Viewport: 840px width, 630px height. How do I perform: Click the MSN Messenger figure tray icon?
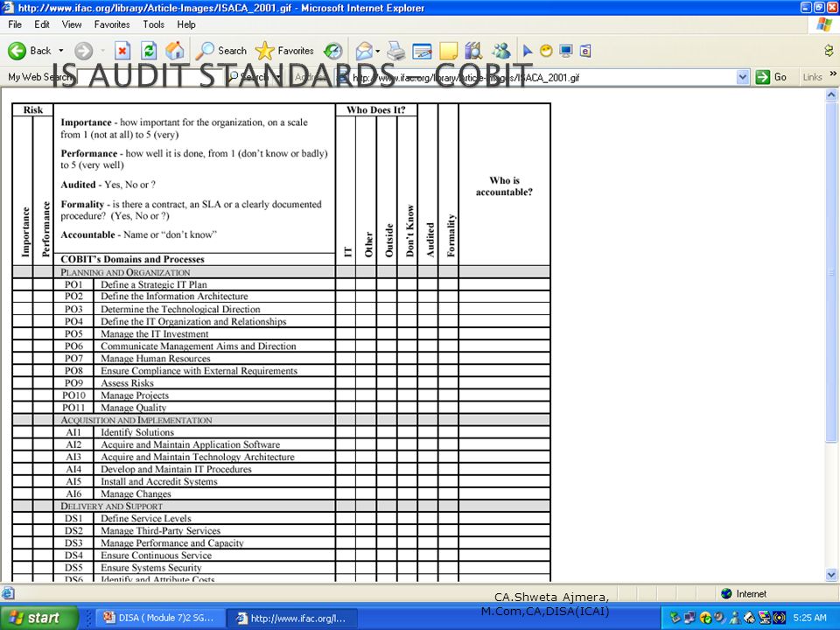[736, 618]
